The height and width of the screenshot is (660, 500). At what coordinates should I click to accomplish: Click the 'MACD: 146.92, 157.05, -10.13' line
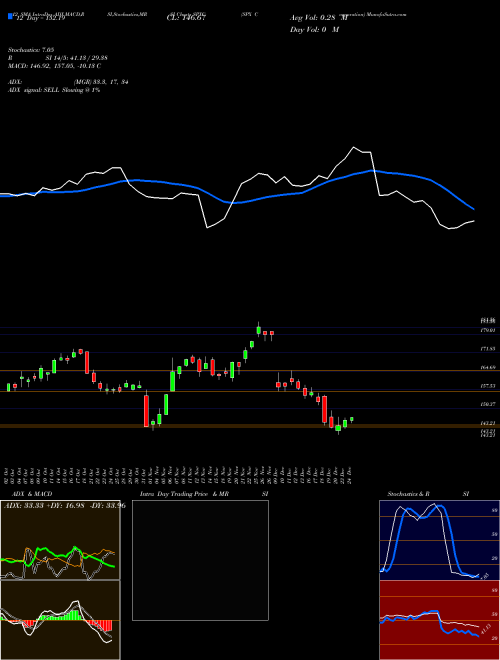click(x=54, y=66)
